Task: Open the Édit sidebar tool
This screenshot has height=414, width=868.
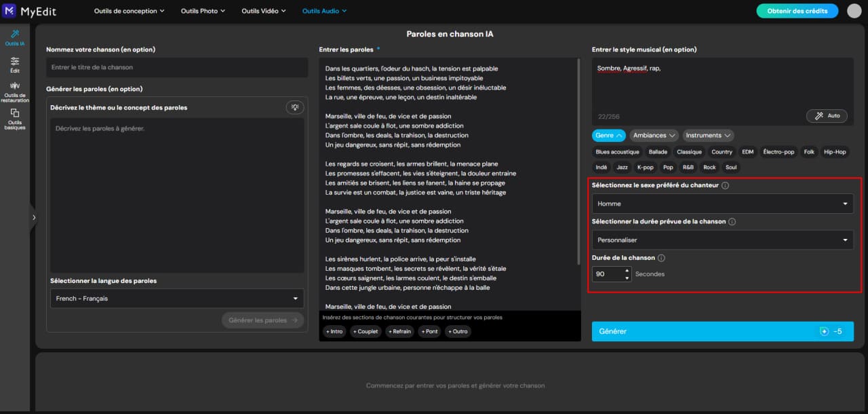Action: pyautogui.click(x=15, y=65)
